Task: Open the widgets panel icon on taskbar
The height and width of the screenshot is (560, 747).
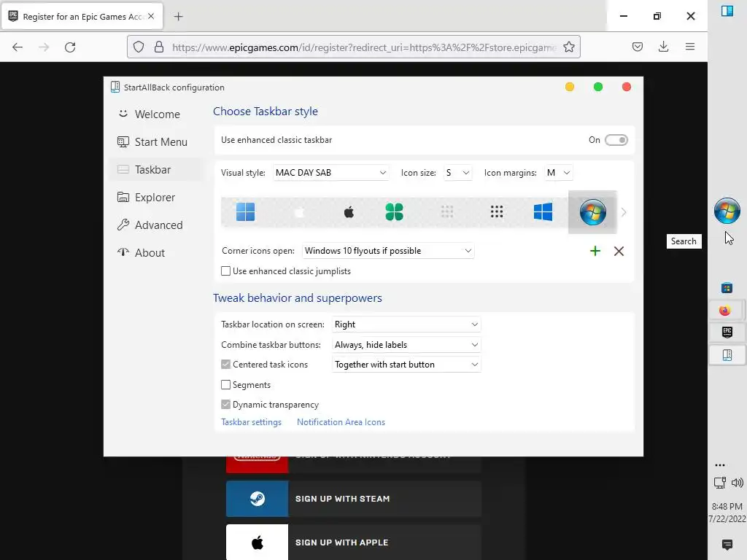Action: point(727,11)
